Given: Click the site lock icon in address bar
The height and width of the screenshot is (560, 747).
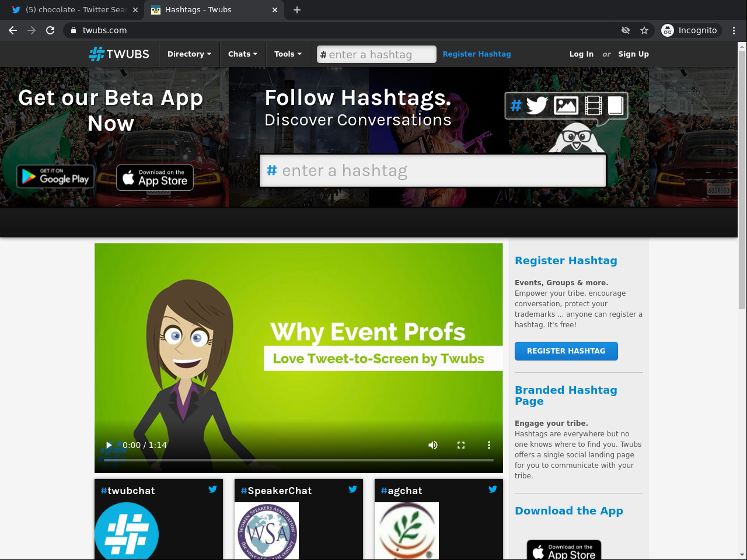Looking at the screenshot, I should (74, 30).
